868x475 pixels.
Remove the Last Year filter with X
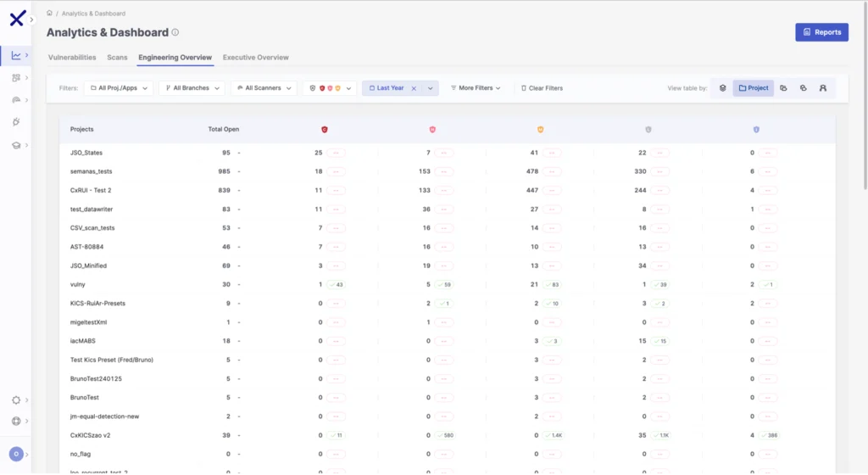click(x=414, y=88)
